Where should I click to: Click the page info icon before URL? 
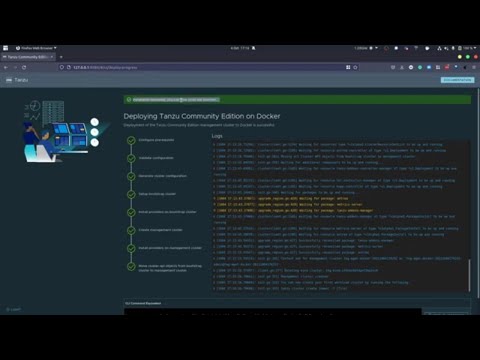69,67
